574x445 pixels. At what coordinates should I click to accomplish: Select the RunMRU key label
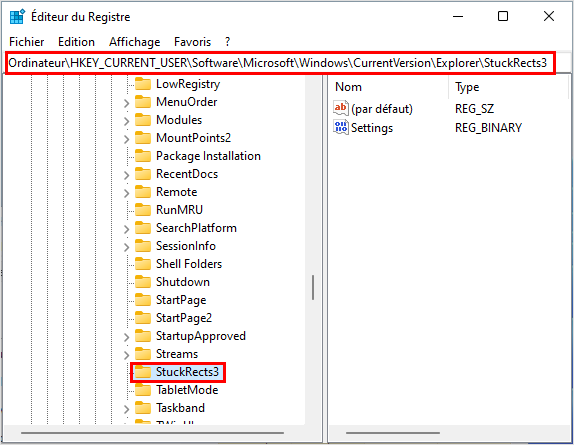pos(179,210)
